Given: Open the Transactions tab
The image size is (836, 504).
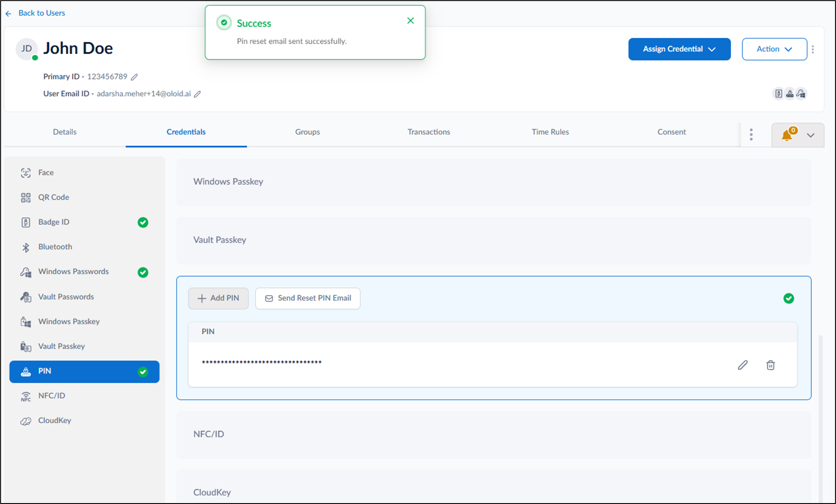Looking at the screenshot, I should 429,132.
